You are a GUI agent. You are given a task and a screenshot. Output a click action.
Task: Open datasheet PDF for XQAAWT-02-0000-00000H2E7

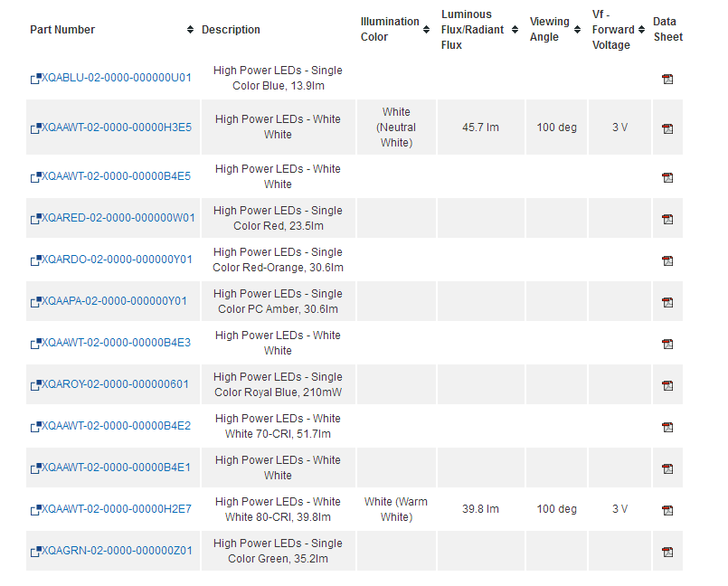pos(667,510)
